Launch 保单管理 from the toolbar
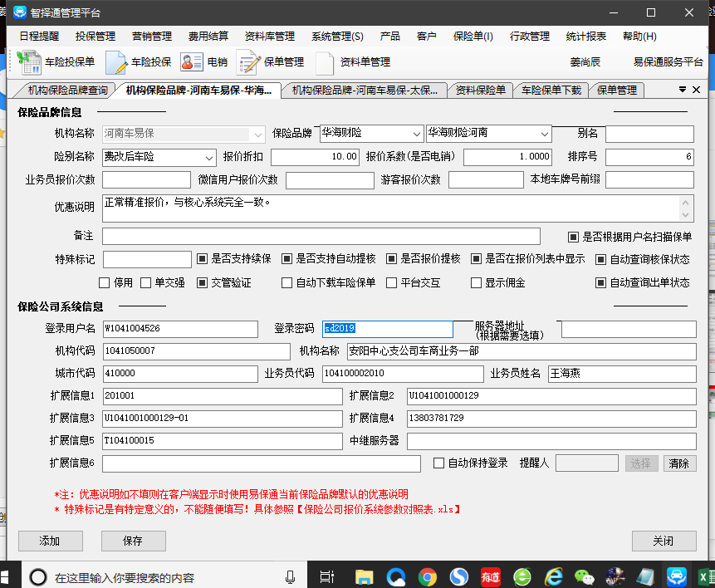Image resolution: width=715 pixels, height=588 pixels. 271,62
